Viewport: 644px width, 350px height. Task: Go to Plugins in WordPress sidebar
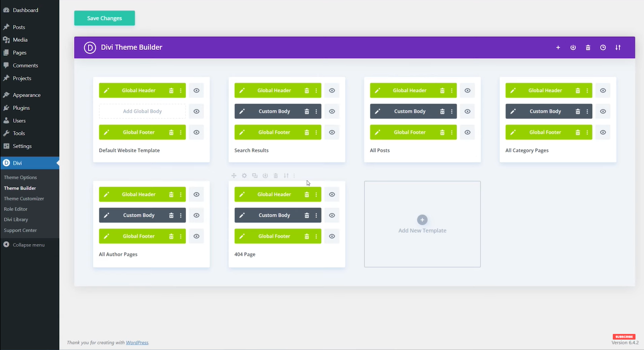tap(21, 108)
